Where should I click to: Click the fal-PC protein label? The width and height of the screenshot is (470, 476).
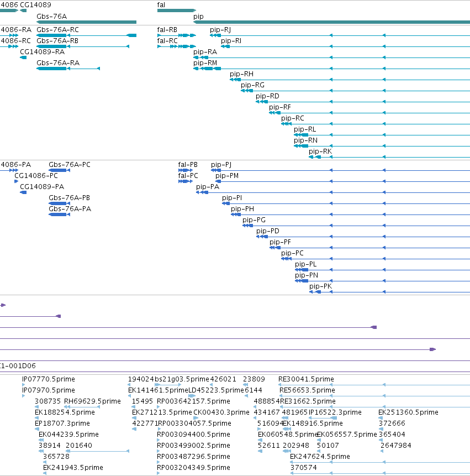point(188,175)
